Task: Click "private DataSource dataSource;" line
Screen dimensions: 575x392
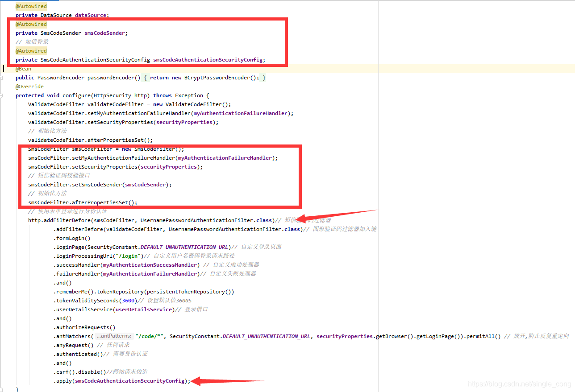Action: pos(62,15)
